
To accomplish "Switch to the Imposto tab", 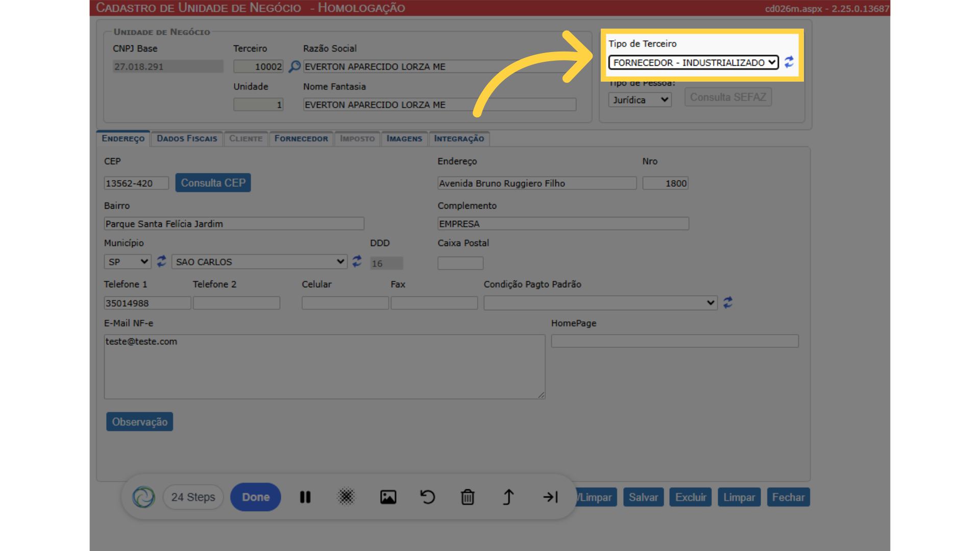I will 357,139.
